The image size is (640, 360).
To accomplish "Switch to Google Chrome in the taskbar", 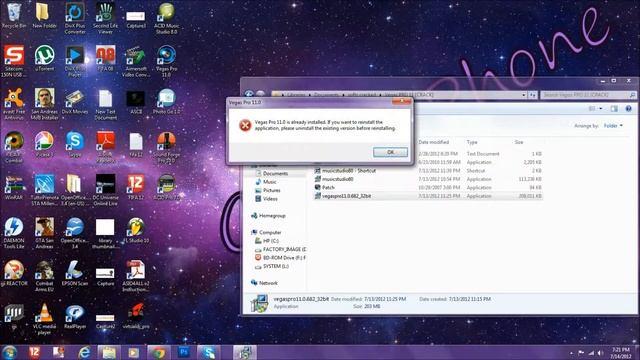I will coord(158,352).
